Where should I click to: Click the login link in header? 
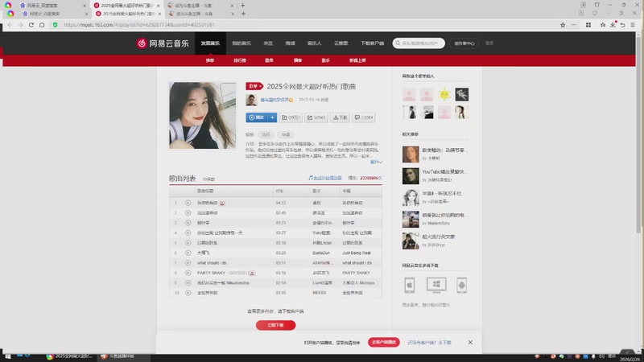click(x=489, y=43)
